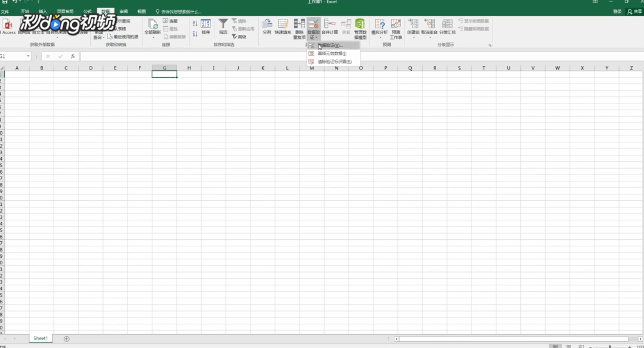Click Subtotal (分类汇总) icon
The image size is (644, 348).
click(x=447, y=27)
